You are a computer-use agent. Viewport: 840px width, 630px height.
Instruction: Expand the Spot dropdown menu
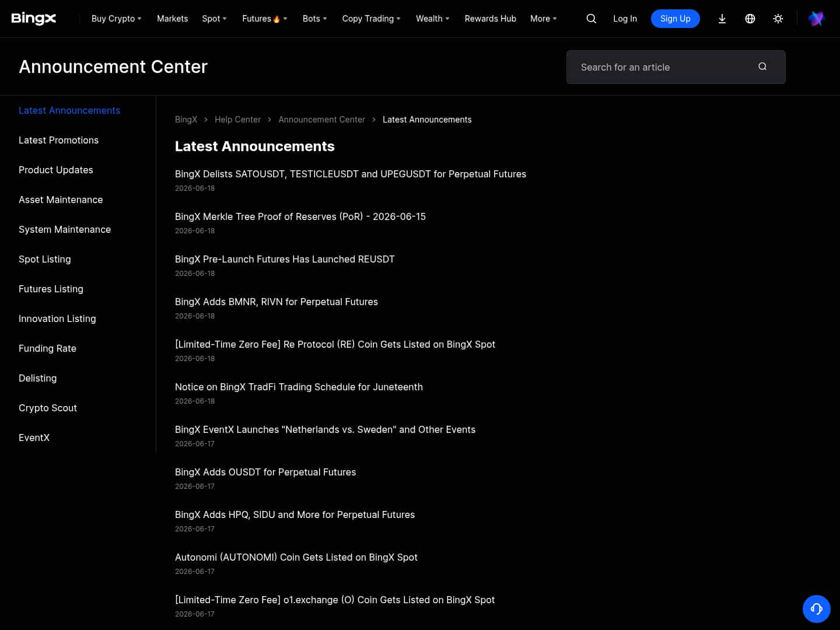coord(214,19)
